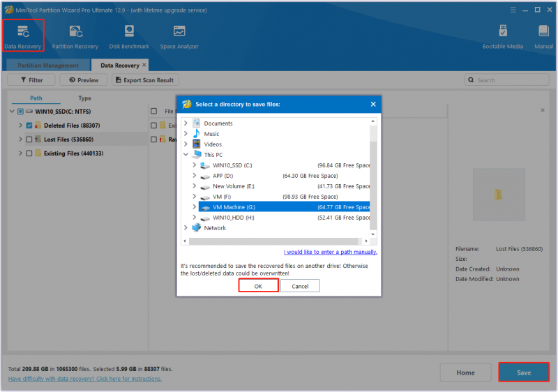The width and height of the screenshot is (558, 392).
Task: Switch to the Type view tab
Action: point(84,98)
